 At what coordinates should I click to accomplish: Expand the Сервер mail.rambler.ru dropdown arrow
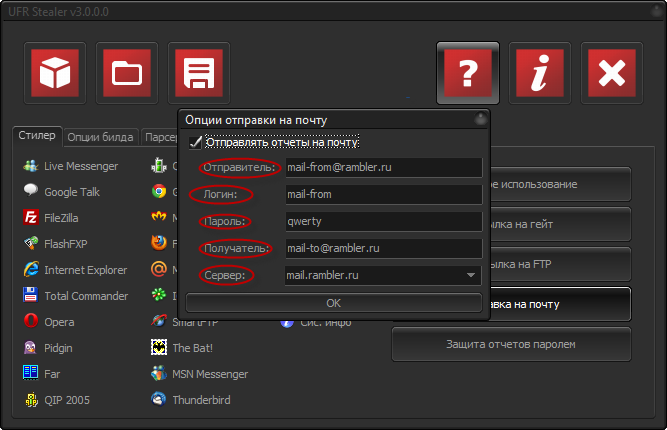(x=470, y=275)
